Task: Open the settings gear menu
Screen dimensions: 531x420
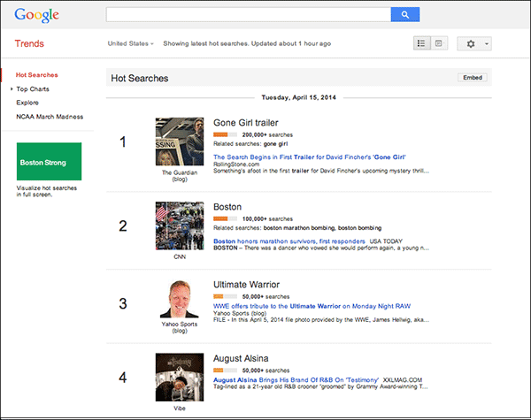Action: (x=474, y=43)
